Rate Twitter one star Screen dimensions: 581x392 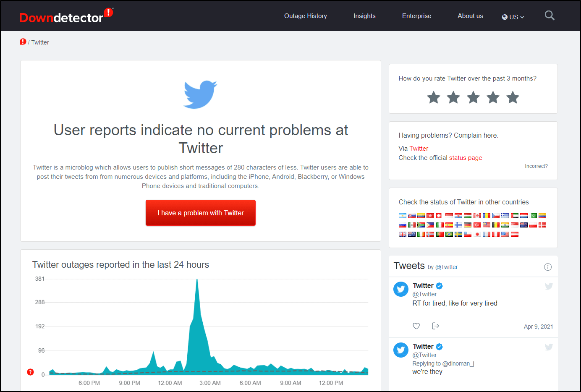point(434,97)
